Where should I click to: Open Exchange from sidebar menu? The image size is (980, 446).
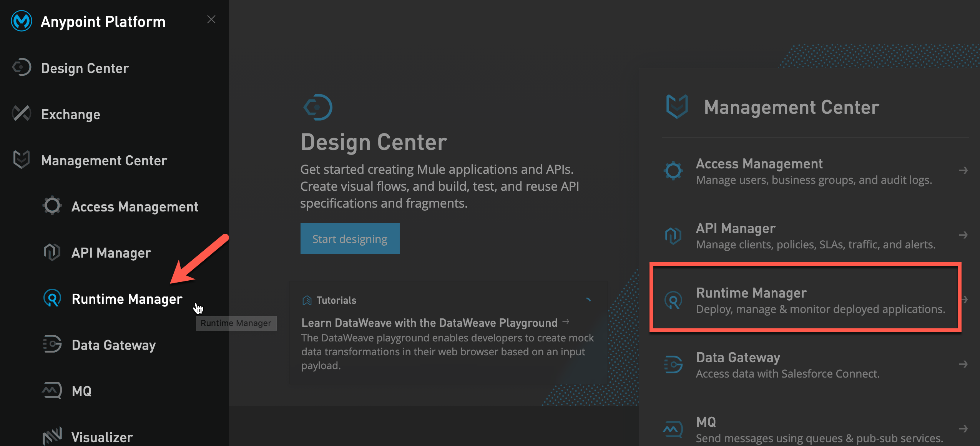tap(71, 114)
